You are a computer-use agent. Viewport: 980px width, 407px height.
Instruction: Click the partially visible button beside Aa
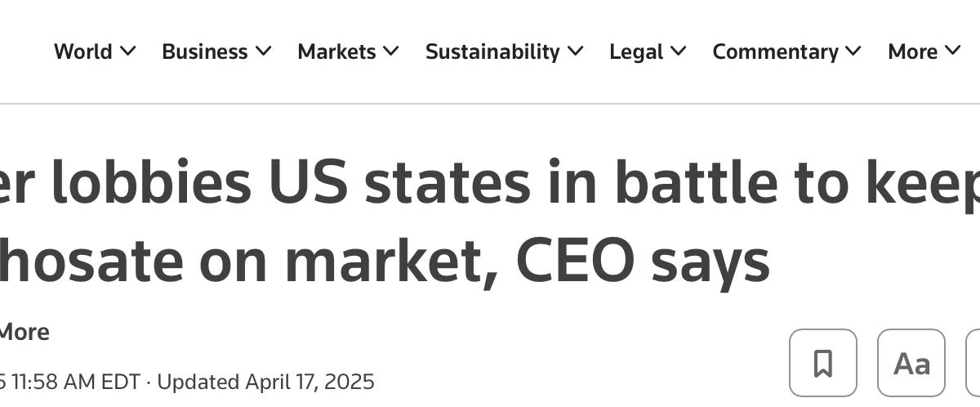click(x=973, y=363)
